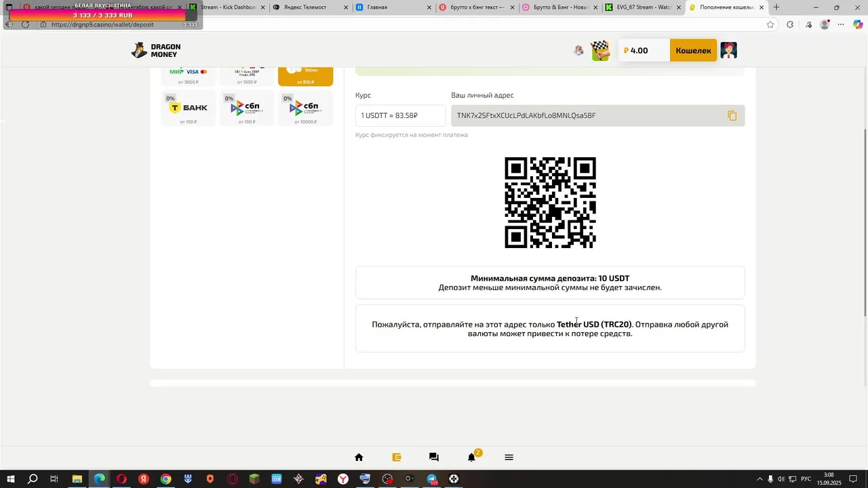This screenshot has width=868, height=488.
Task: Select the Т-Банк payment method from 100 ₽
Action: pos(188,108)
